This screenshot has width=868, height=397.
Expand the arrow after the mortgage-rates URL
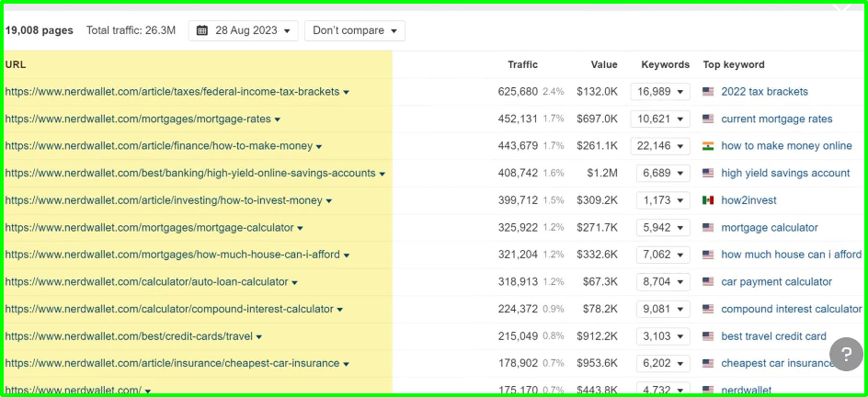pos(278,119)
